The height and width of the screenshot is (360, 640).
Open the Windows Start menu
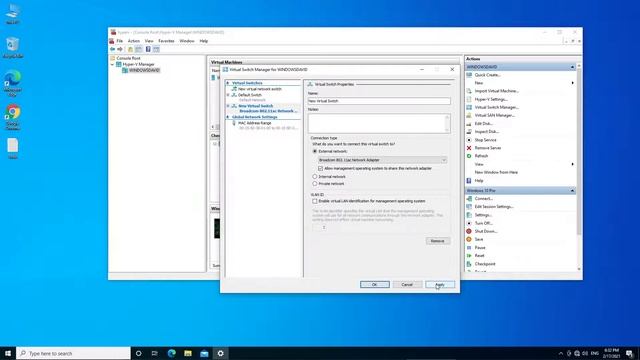(x=8, y=353)
